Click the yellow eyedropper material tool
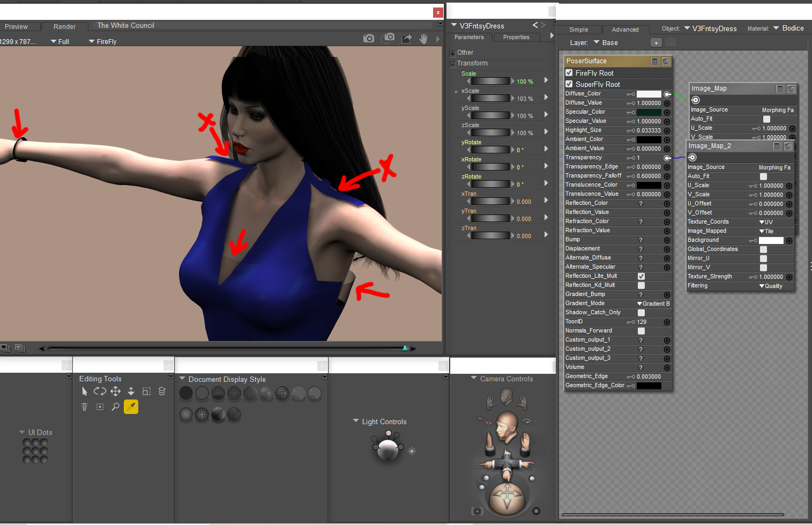The height and width of the screenshot is (525, 812). coord(131,407)
